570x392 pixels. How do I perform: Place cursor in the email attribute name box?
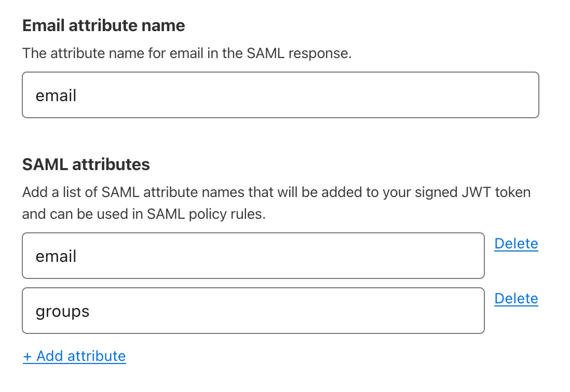click(280, 95)
